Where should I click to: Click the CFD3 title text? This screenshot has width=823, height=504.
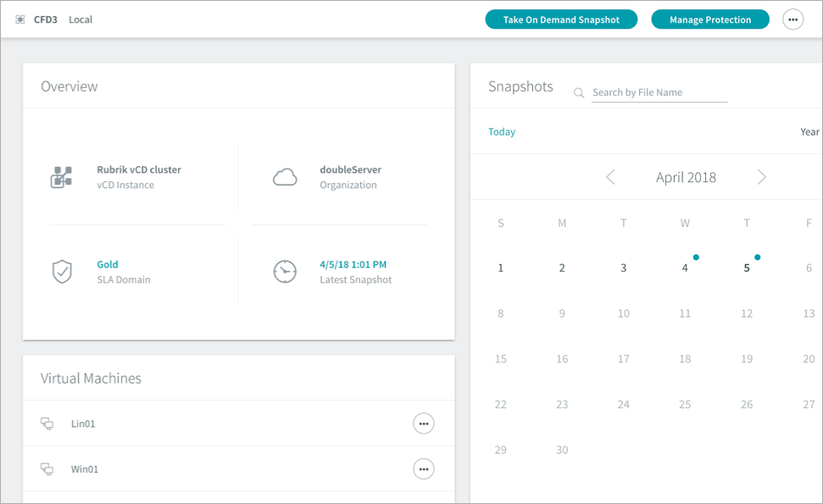coord(46,19)
